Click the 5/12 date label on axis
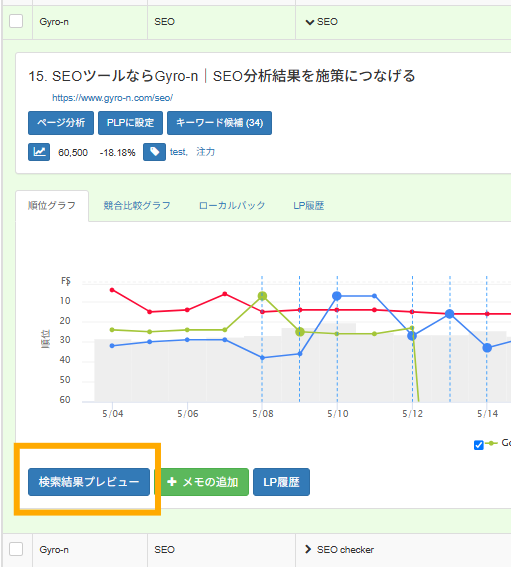 [x=413, y=414]
